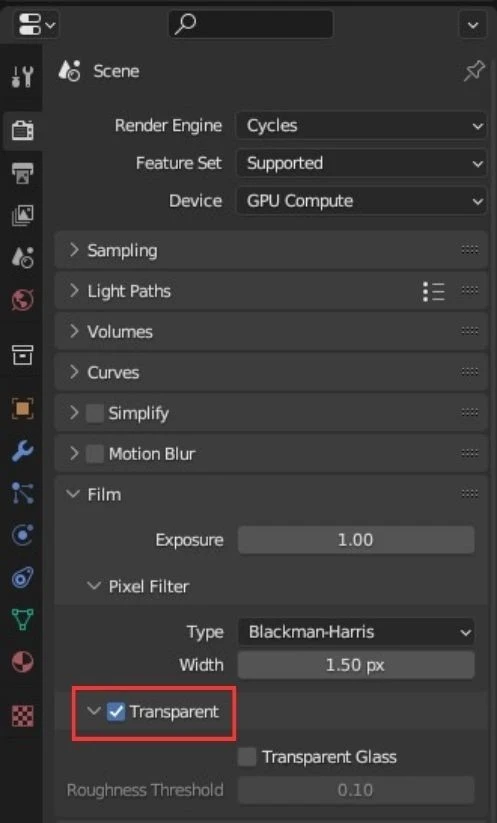
Task: Select the World properties tab
Action: tap(22, 300)
